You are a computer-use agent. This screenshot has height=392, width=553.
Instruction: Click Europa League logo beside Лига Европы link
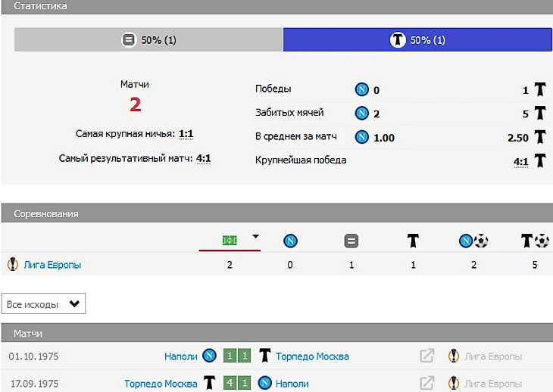(x=12, y=265)
